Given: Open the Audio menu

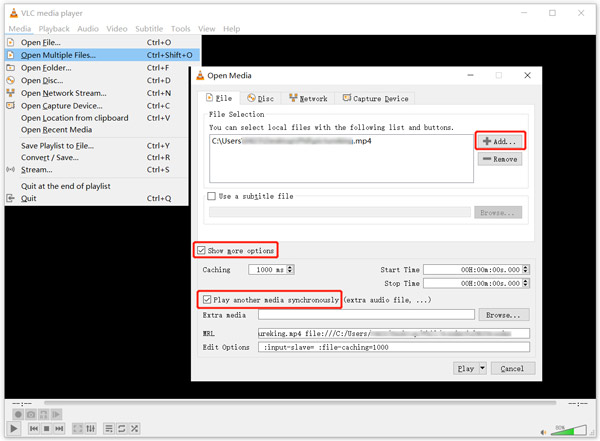Looking at the screenshot, I should point(88,29).
